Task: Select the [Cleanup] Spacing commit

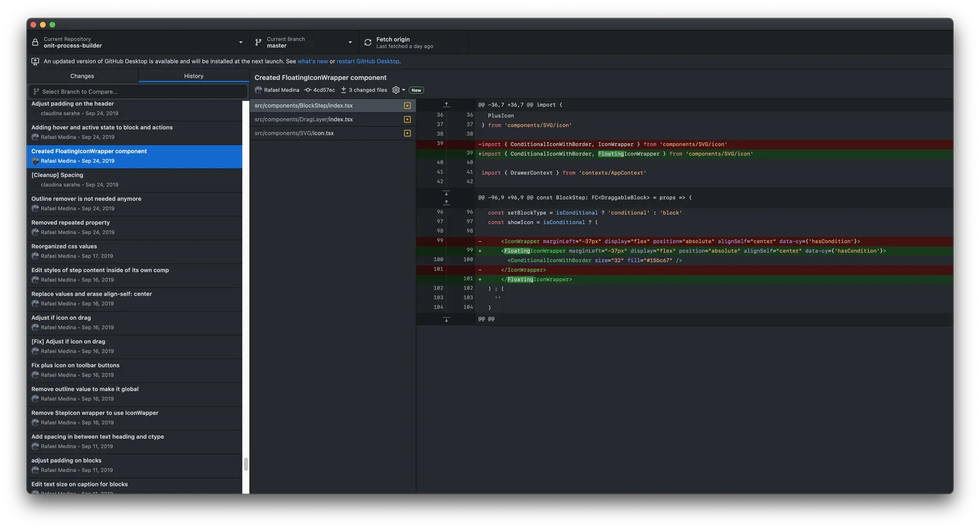Action: point(135,180)
